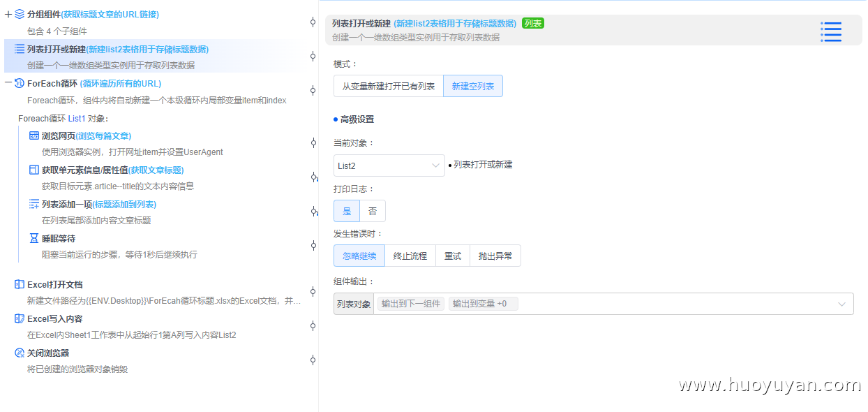The image size is (868, 412).
Task: Expand the 分组组件 group with plus
Action: coord(8,14)
